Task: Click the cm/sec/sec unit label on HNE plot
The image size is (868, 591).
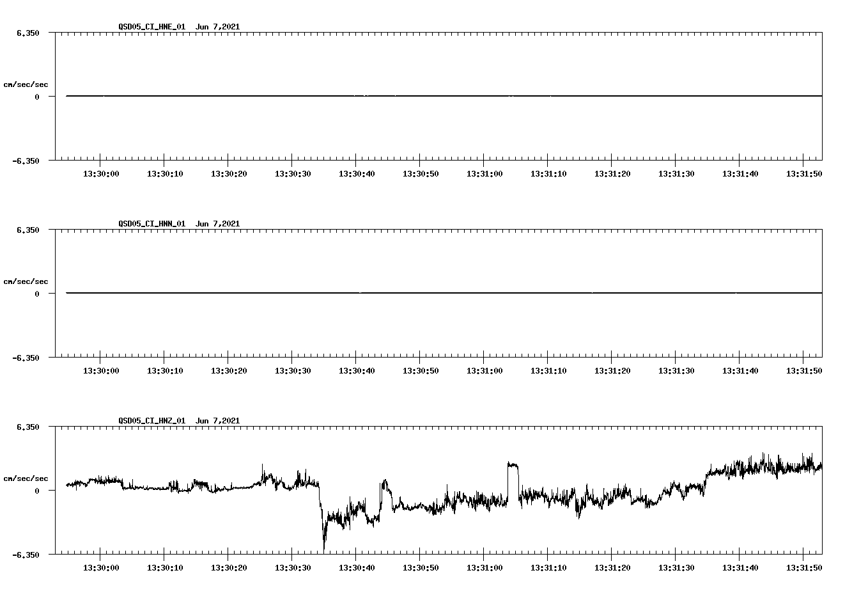Action: coord(26,84)
